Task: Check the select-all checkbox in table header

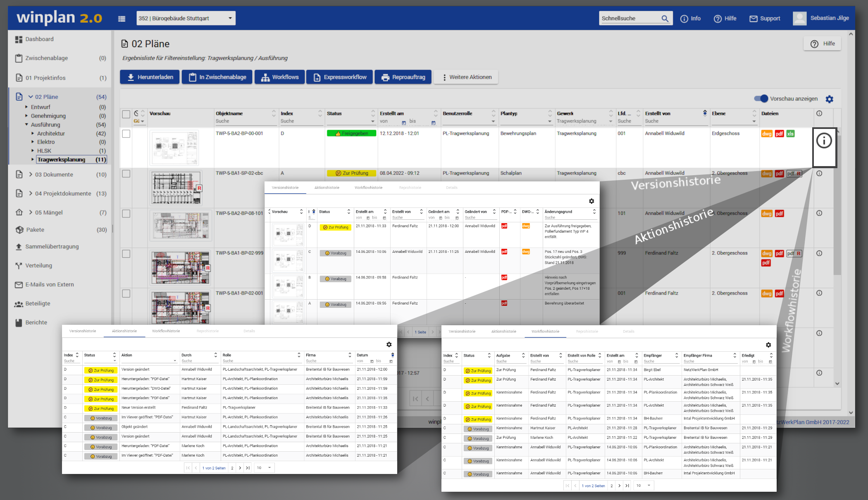Action: [126, 114]
